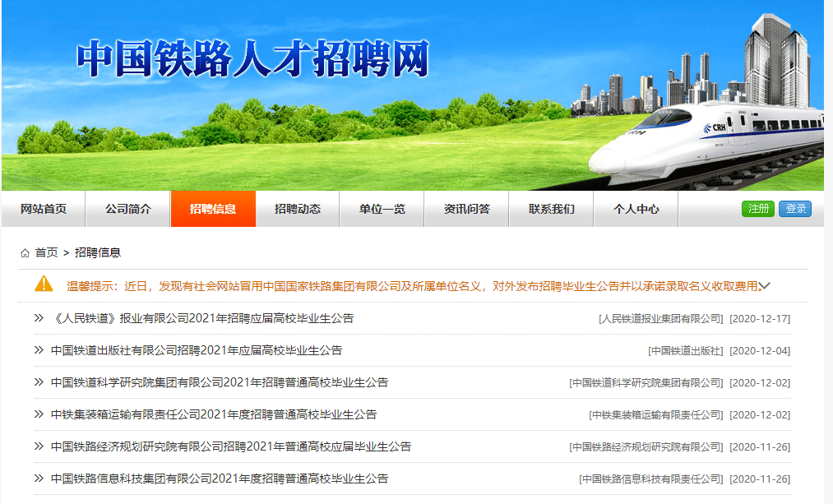Click the 招聘信息 breadcrumb text
This screenshot has height=504, width=833.
click(x=98, y=252)
